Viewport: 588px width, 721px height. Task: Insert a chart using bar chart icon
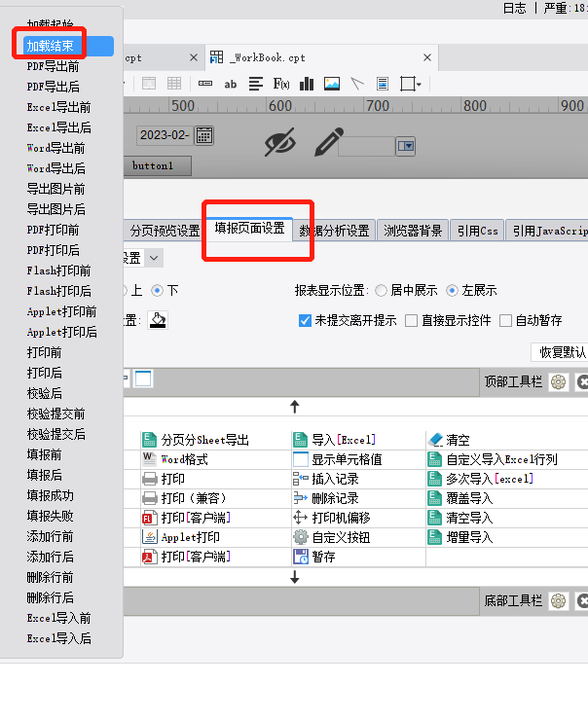tap(307, 84)
